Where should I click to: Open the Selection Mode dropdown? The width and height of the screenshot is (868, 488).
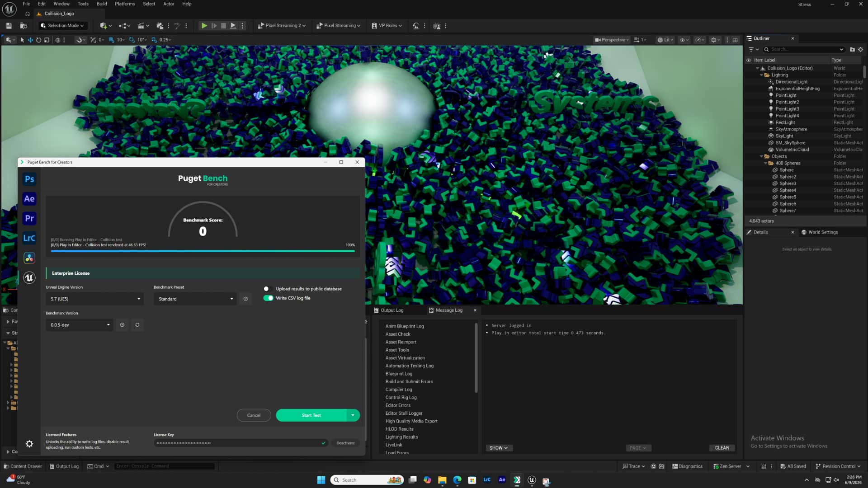point(62,26)
